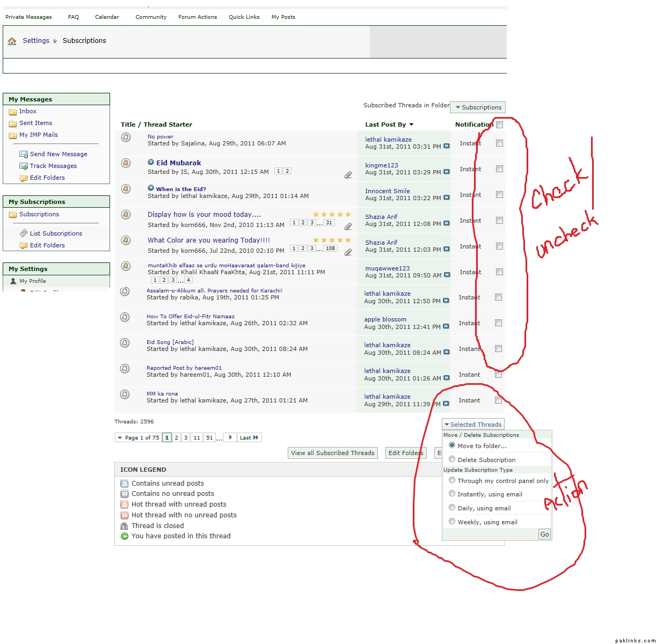The height and width of the screenshot is (644, 656).
Task: Open the Page 1 of 75 dropdown
Action: 138,438
